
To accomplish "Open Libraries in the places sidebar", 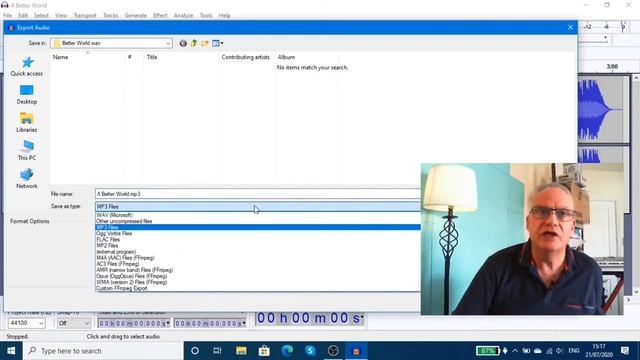I will click(x=27, y=123).
